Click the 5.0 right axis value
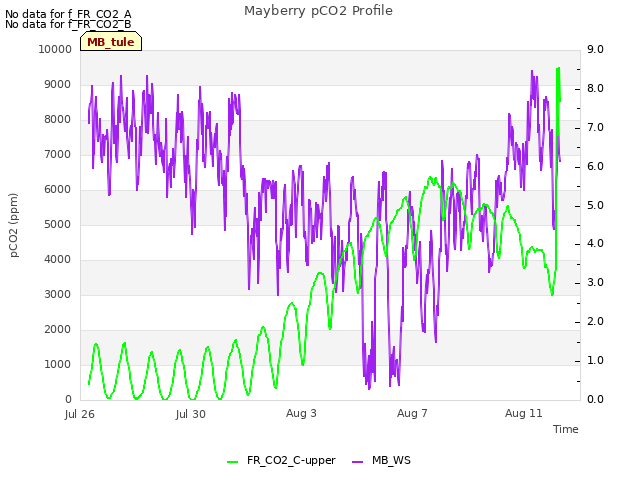Viewport: 640px width, 480px height. [x=595, y=205]
